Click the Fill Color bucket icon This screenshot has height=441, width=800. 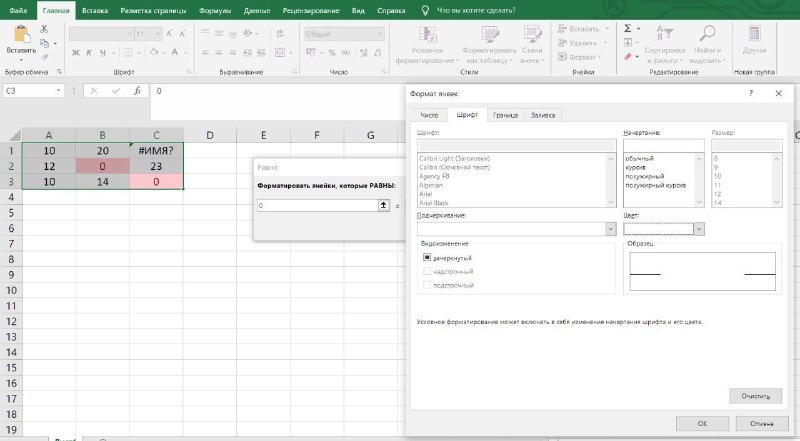[154, 52]
